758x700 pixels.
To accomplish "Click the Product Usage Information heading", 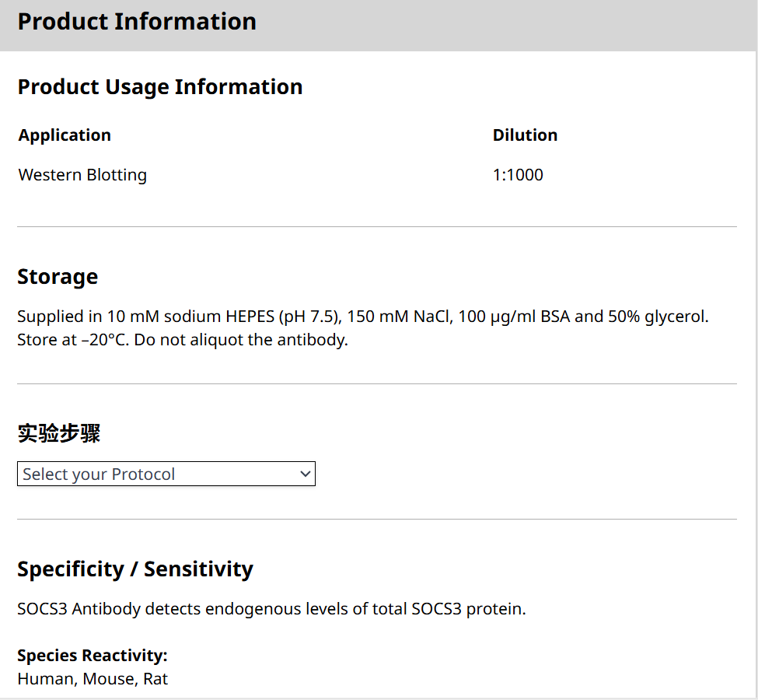I will (x=159, y=87).
